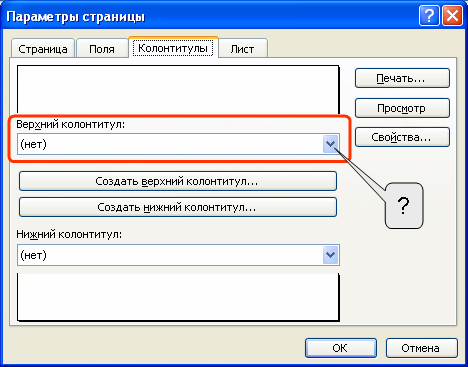This screenshot has width=468, height=367.
Task: Cancel with the Отмена button
Action: pos(422,348)
